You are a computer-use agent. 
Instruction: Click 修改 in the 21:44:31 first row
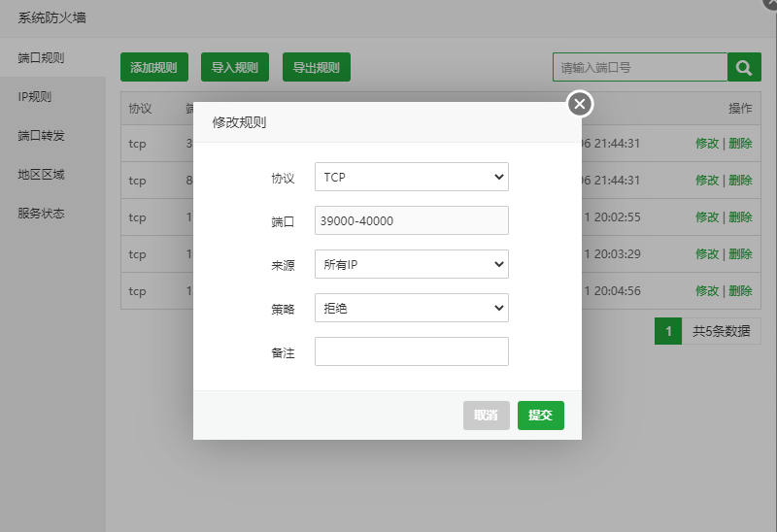coord(707,144)
